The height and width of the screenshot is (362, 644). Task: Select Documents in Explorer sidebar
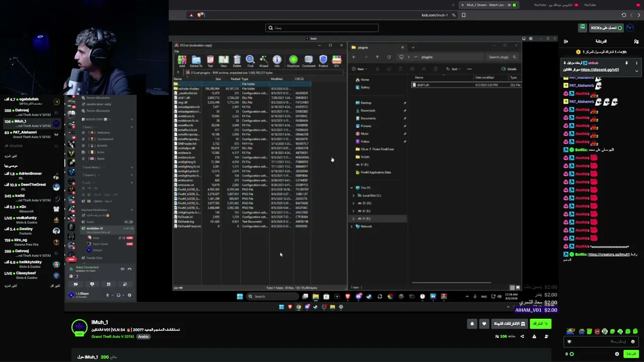coord(368,118)
